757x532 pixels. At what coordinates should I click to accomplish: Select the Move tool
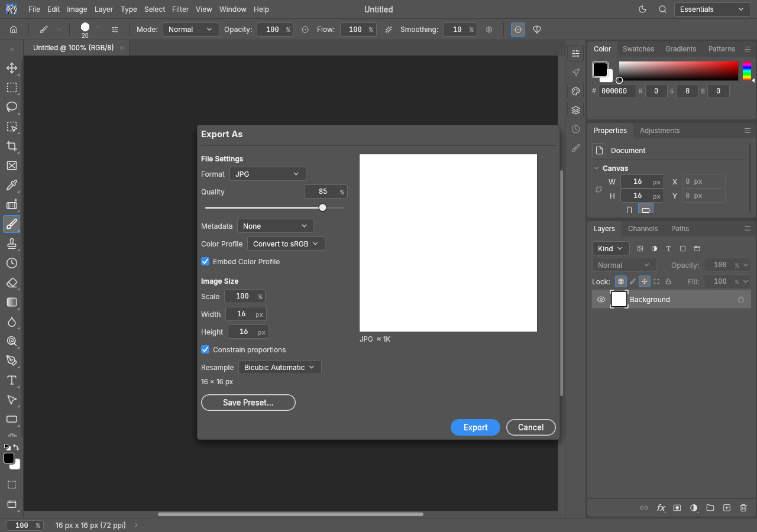pyautogui.click(x=11, y=68)
